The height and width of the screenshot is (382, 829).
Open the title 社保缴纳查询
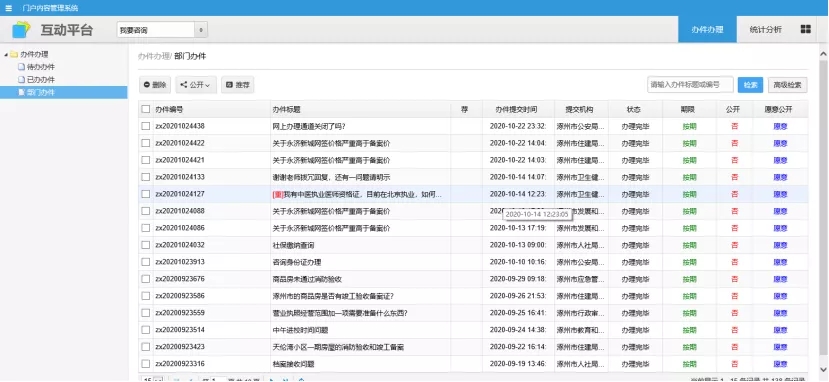coord(294,245)
